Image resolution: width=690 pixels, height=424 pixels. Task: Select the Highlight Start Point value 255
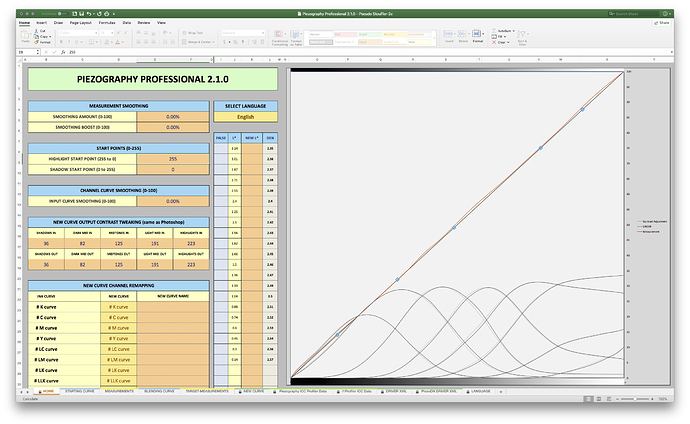click(173, 159)
